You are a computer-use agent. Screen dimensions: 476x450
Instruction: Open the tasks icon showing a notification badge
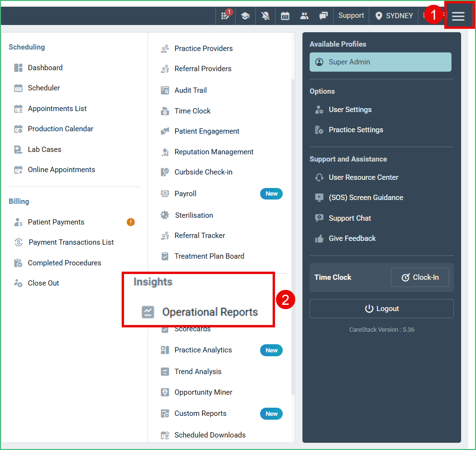pyautogui.click(x=225, y=15)
